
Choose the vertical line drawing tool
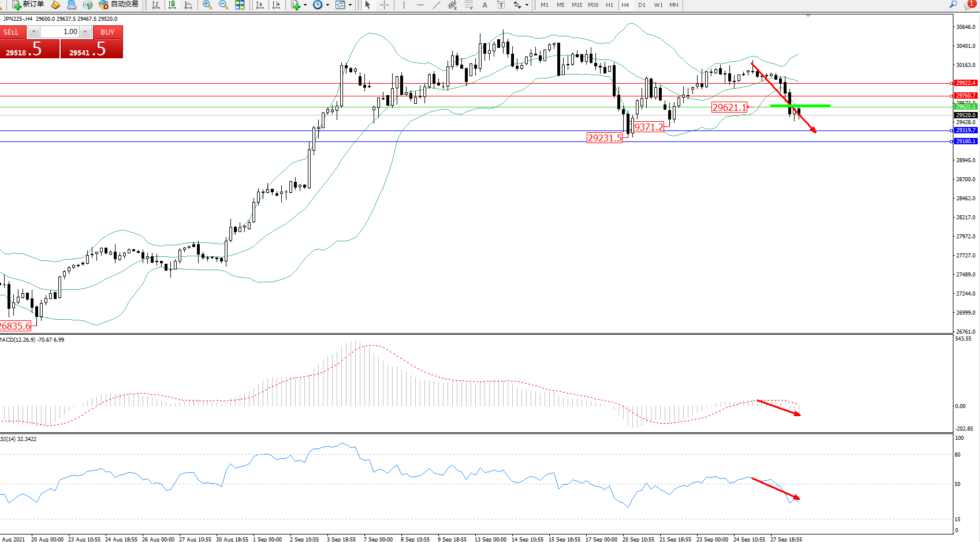pyautogui.click(x=404, y=5)
